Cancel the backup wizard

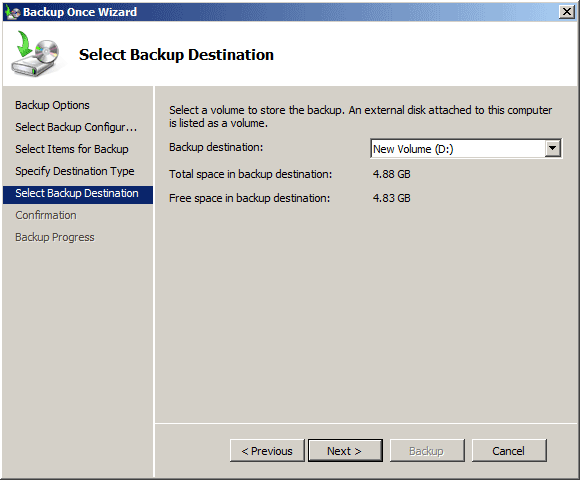[x=509, y=451]
